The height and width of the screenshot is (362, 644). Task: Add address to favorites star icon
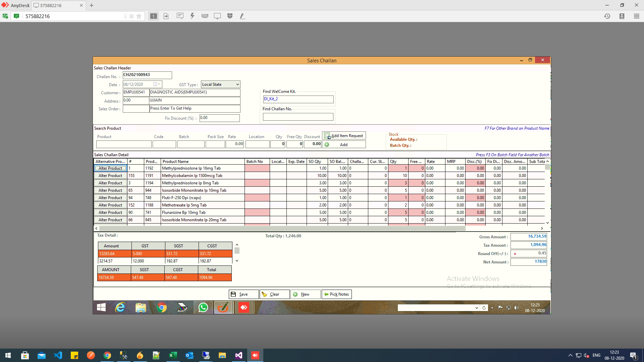pos(139,16)
